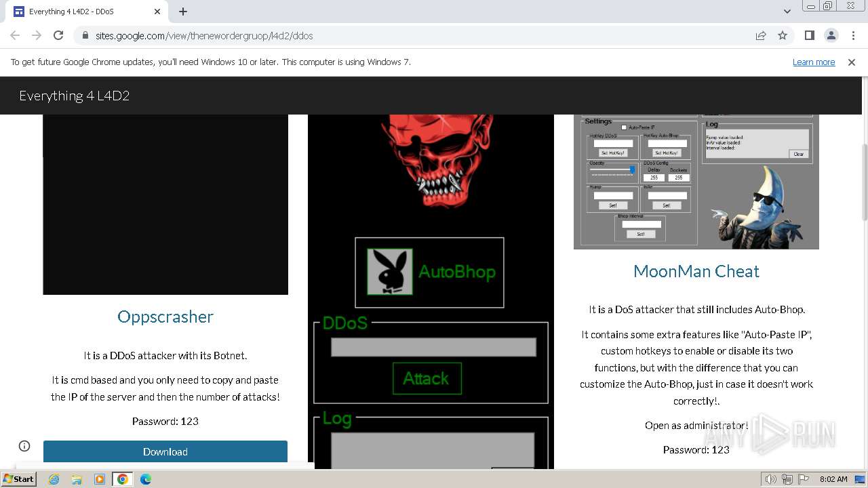Screen dimensions: 868x488
Task: Reload the current page
Action: point(58,35)
